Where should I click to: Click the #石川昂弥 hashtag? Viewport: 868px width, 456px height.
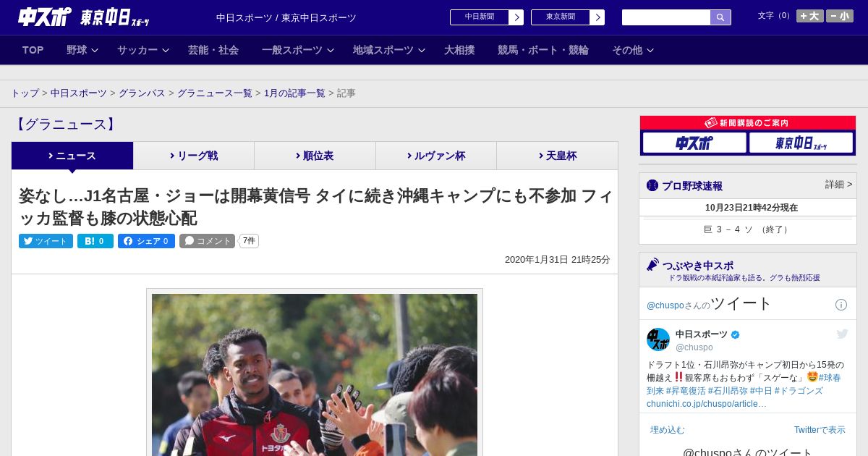pyautogui.click(x=728, y=391)
